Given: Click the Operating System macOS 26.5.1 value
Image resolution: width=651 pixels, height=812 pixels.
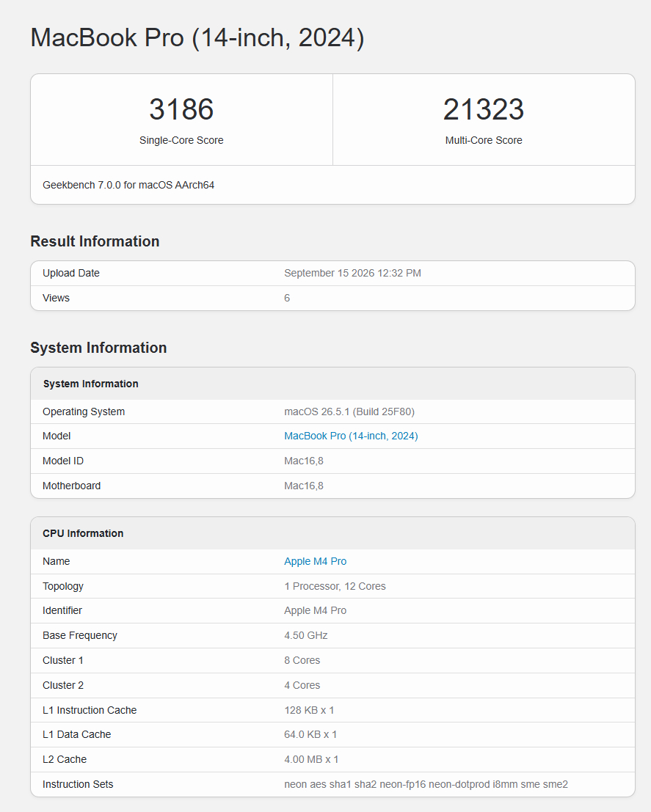Looking at the screenshot, I should 349,412.
